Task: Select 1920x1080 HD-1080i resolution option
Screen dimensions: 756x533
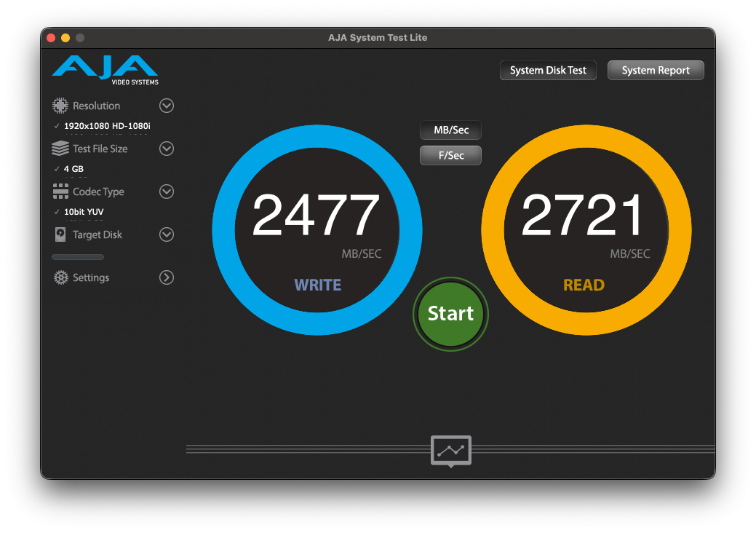Action: tap(107, 126)
